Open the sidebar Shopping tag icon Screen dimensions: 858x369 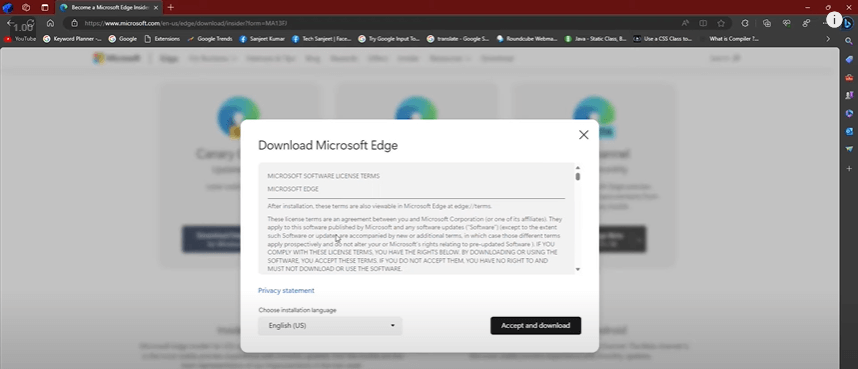pos(849,59)
